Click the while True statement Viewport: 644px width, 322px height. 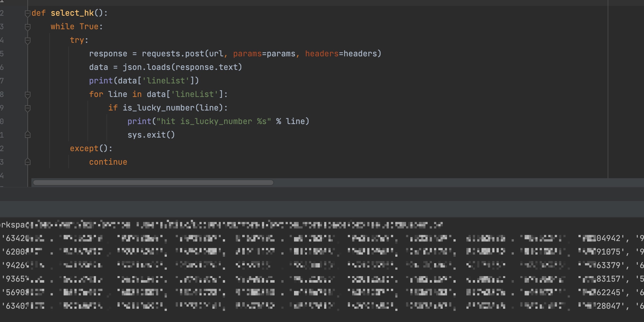coord(77,26)
